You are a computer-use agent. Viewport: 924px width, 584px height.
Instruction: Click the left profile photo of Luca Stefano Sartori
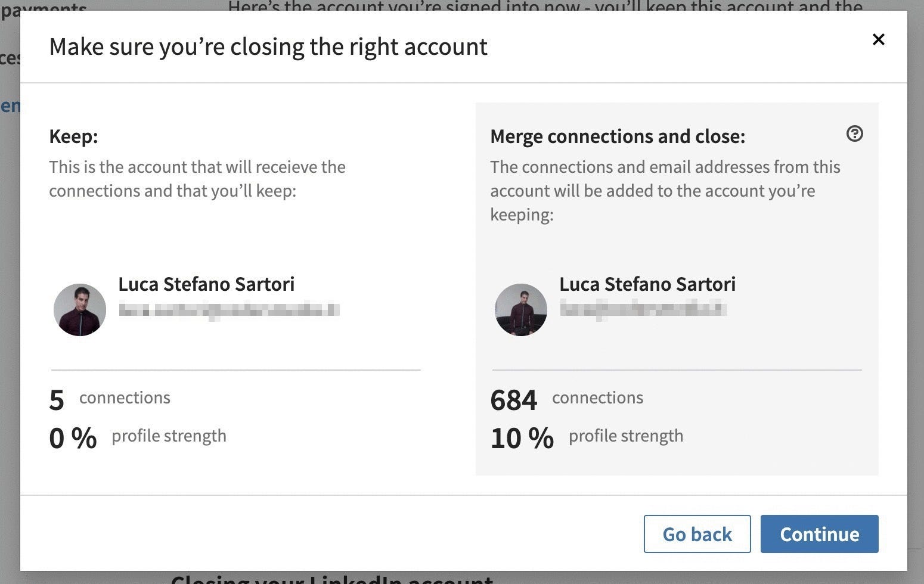79,309
